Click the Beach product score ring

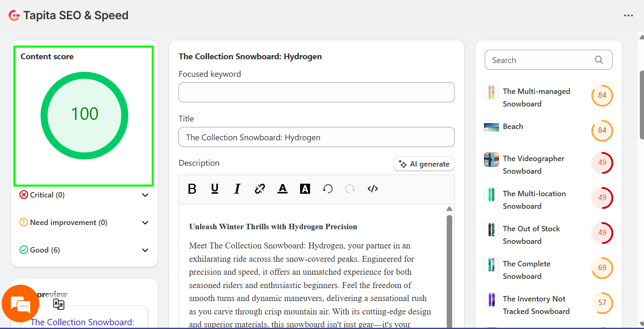point(602,131)
